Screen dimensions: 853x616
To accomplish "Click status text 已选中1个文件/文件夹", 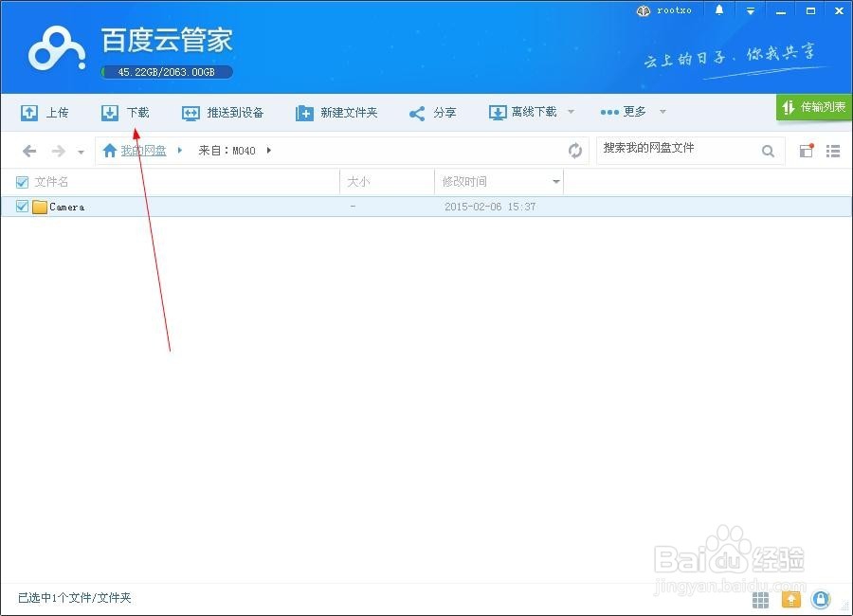I will [75, 598].
